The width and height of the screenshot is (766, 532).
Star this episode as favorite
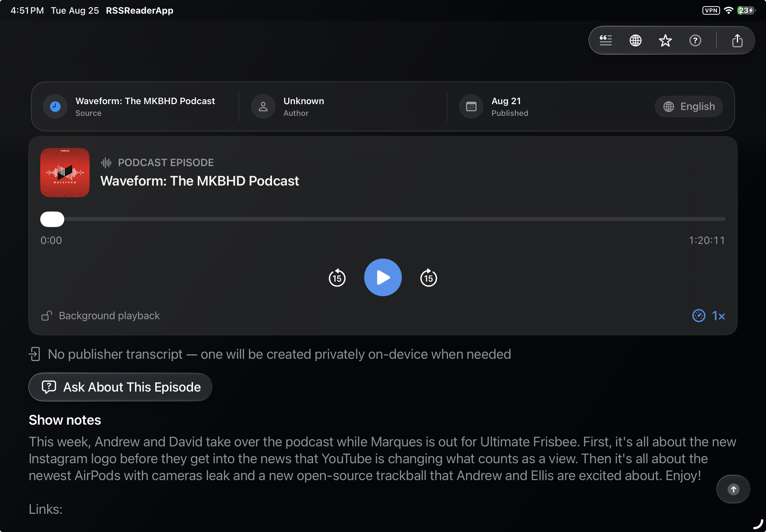pyautogui.click(x=665, y=40)
